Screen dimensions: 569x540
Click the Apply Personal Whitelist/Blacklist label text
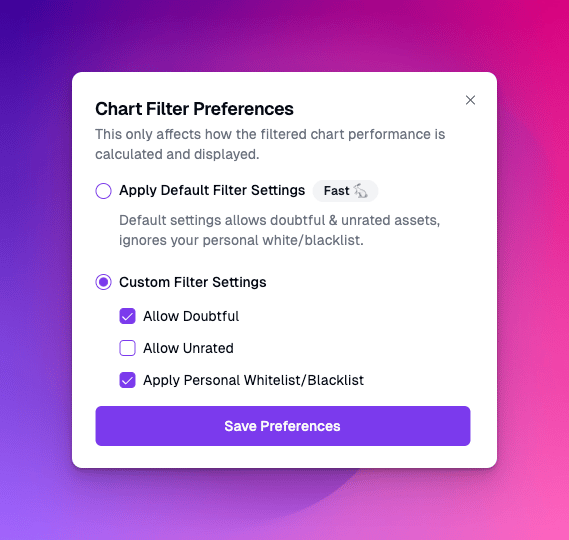coord(253,380)
